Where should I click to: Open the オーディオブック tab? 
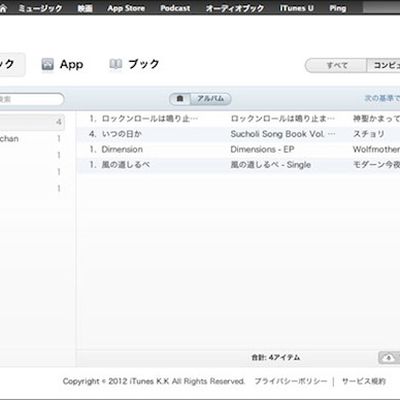pos(235,8)
